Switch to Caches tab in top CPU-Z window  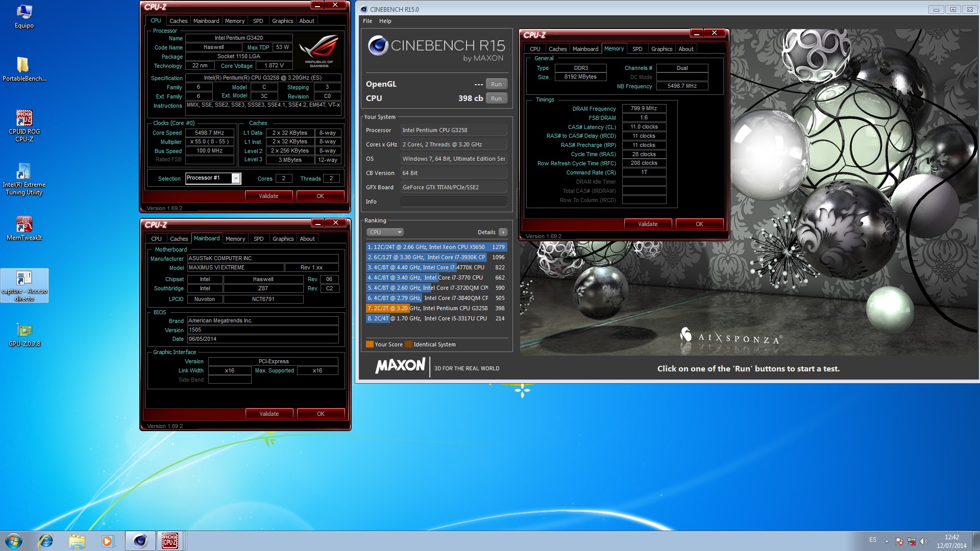[x=179, y=21]
